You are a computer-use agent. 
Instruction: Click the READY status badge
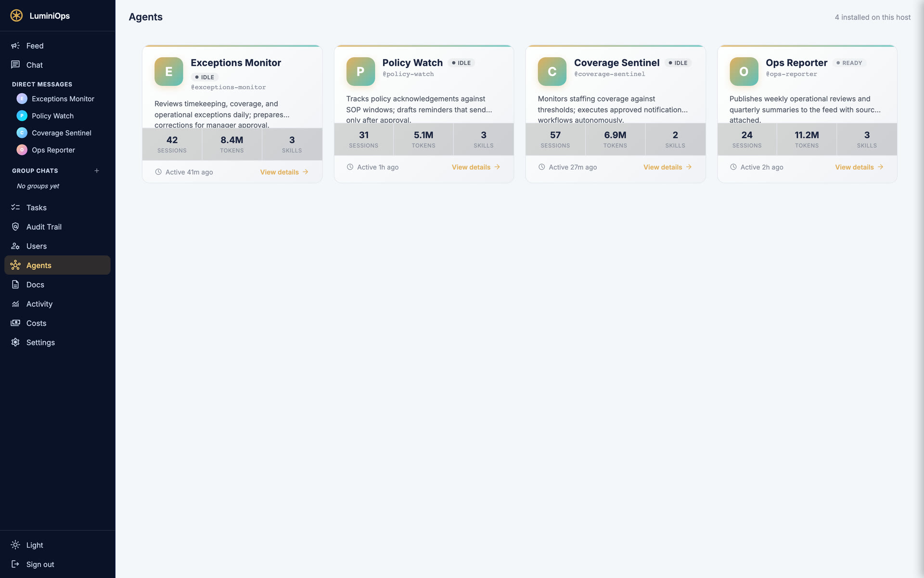click(849, 63)
